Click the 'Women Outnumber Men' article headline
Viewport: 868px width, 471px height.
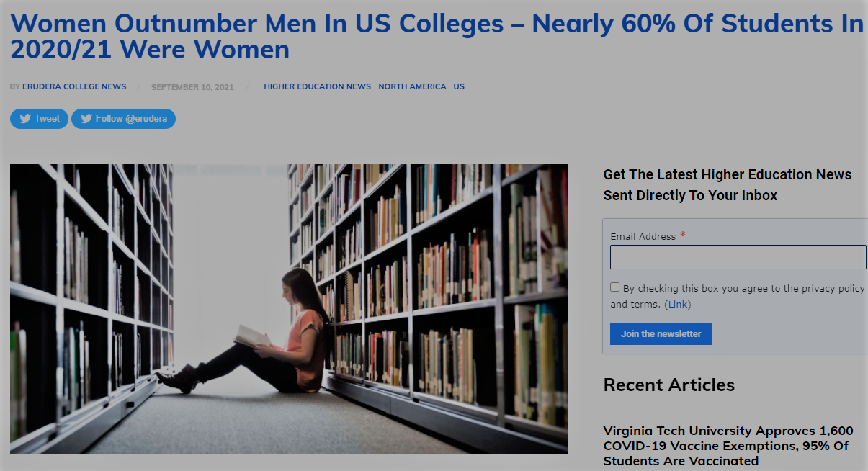pyautogui.click(x=437, y=36)
